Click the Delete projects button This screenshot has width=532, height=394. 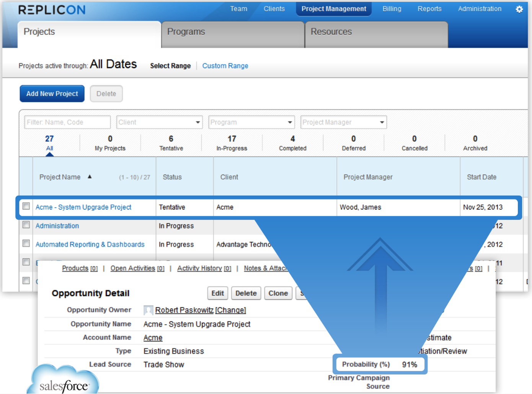[x=106, y=94]
